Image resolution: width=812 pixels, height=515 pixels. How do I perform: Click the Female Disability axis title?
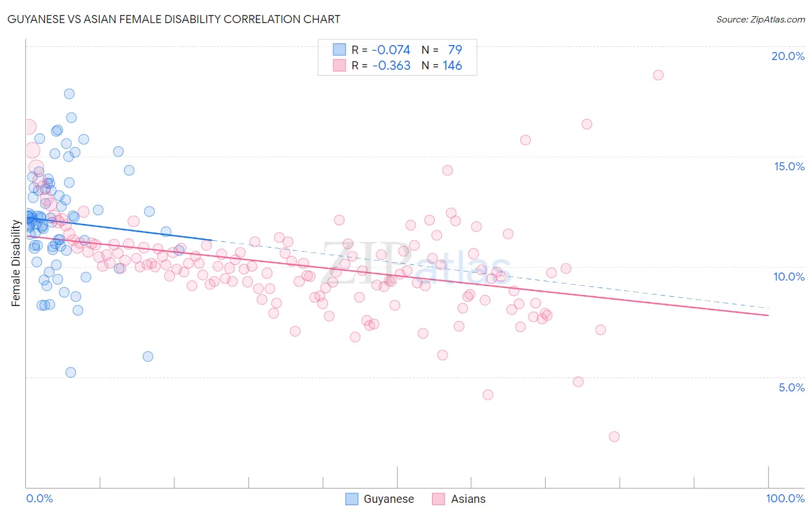coord(16,263)
